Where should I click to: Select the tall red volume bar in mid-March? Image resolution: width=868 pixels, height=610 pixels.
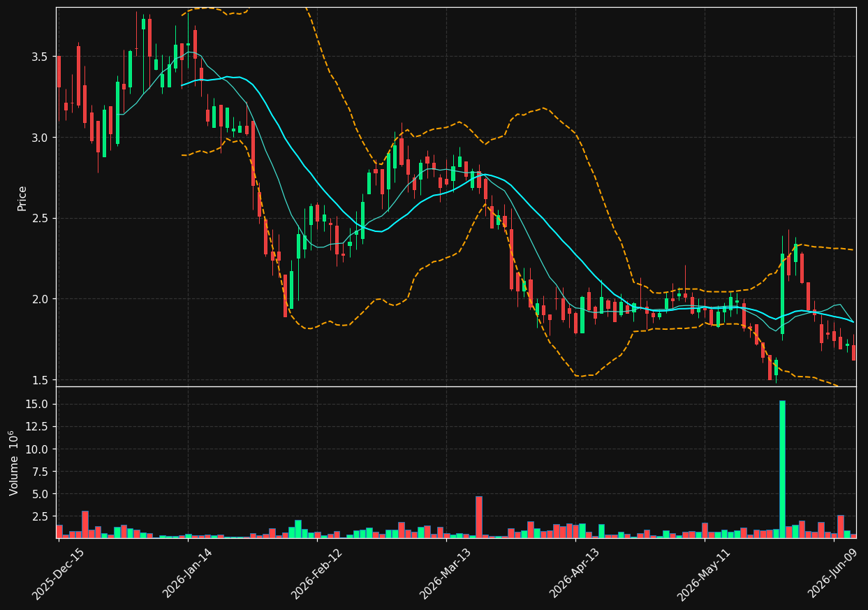[x=479, y=517]
